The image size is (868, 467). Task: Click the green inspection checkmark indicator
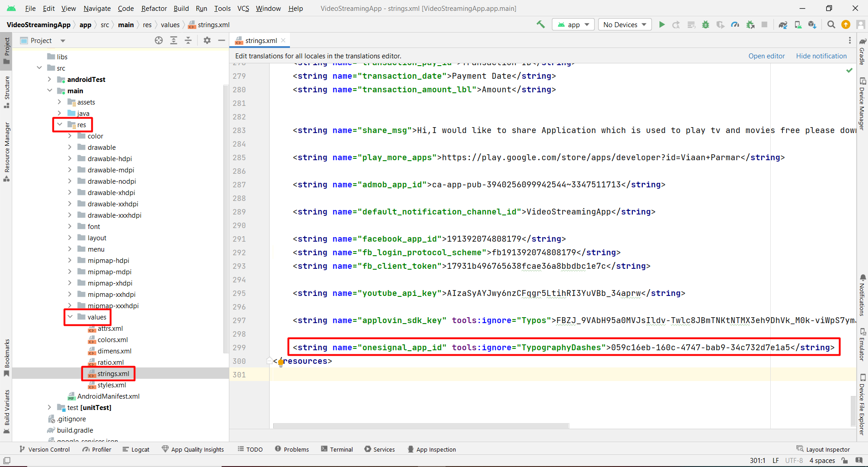pyautogui.click(x=849, y=70)
